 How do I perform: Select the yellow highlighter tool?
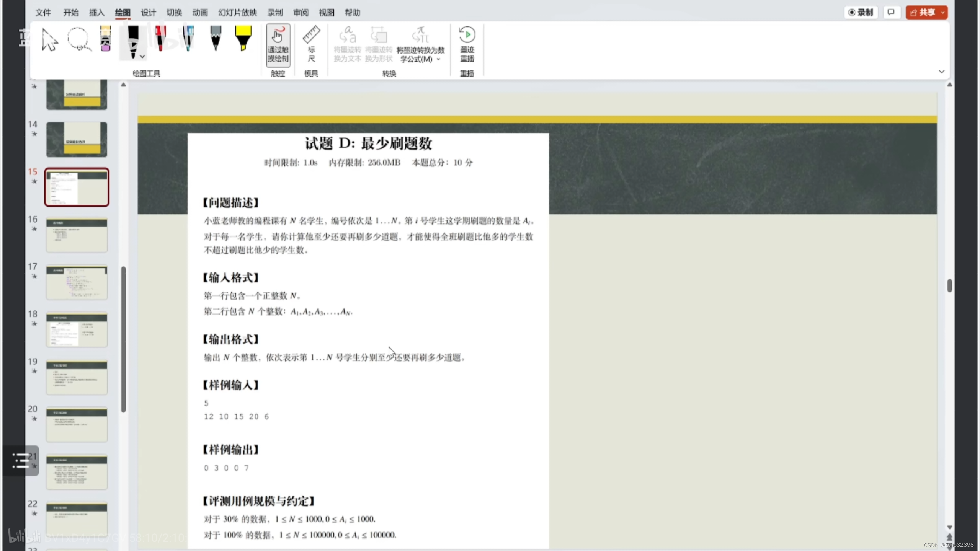point(243,38)
